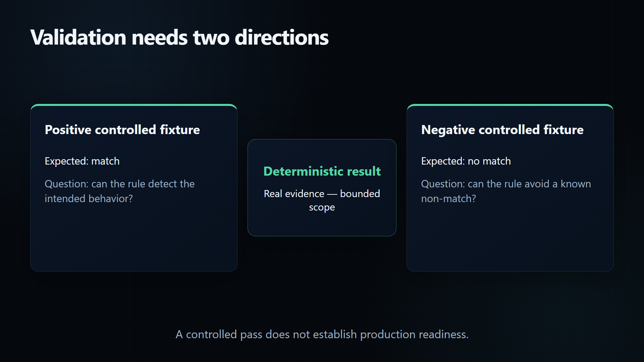Click the green top border of the positive card
Image resolution: width=644 pixels, height=362 pixels.
(x=134, y=105)
